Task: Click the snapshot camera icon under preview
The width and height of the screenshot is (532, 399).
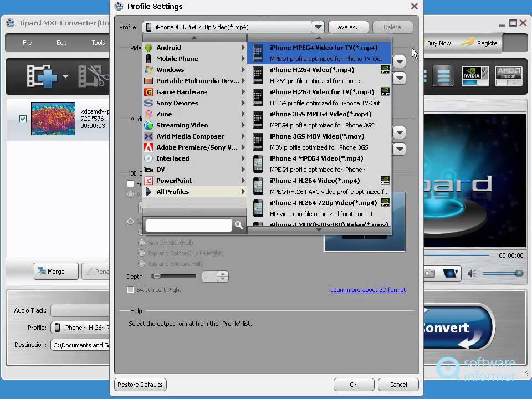Action: pos(429,273)
